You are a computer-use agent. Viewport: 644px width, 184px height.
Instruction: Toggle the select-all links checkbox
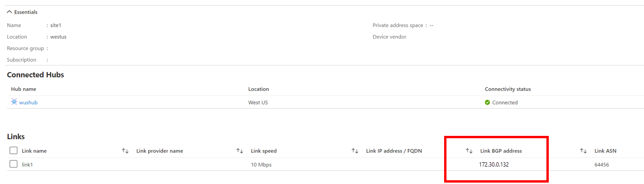14,151
